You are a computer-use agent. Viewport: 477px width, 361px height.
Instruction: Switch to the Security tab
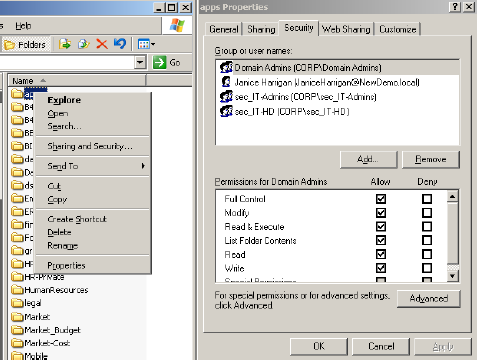click(x=299, y=28)
